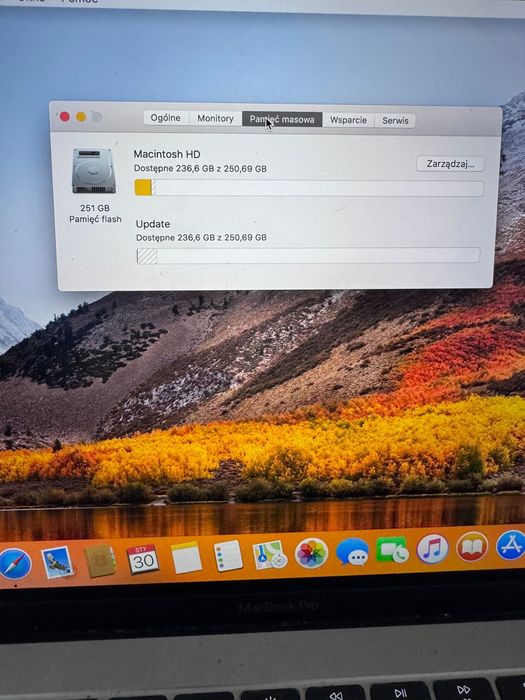Open Messages from the Dock
The height and width of the screenshot is (700, 525).
(x=352, y=552)
